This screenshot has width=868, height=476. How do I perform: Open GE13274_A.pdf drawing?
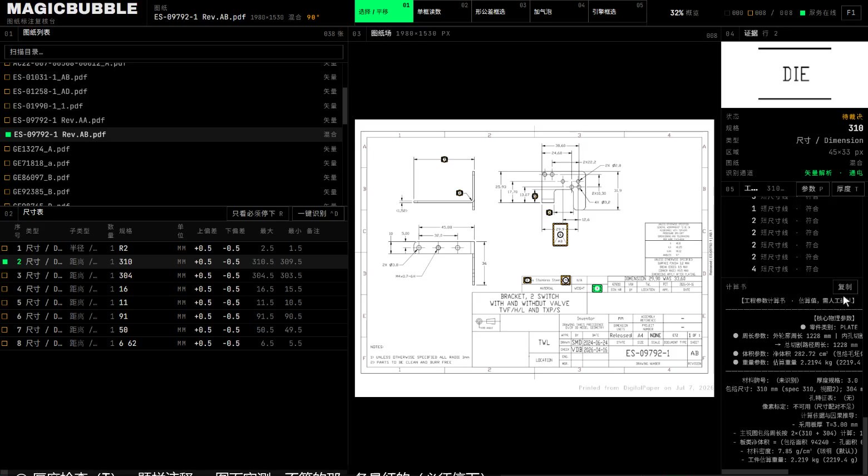click(171, 149)
